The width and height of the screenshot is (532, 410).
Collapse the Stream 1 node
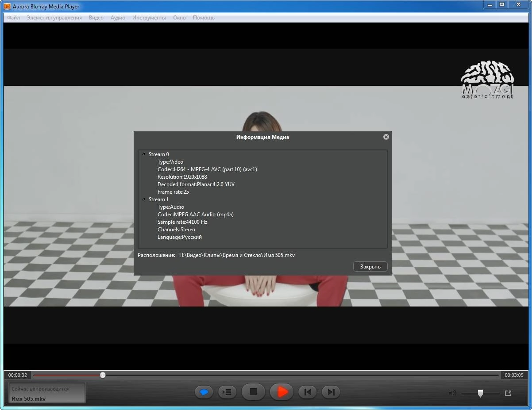143,199
